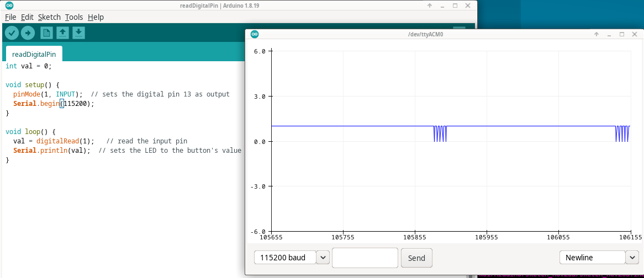Click 'Serial.begin(115200);' in the code

coord(54,104)
